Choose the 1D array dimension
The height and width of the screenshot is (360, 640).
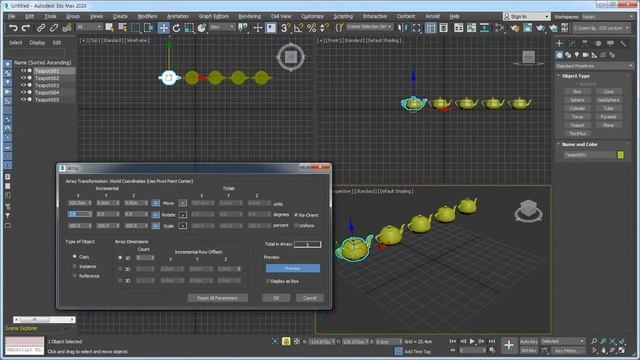pos(120,258)
